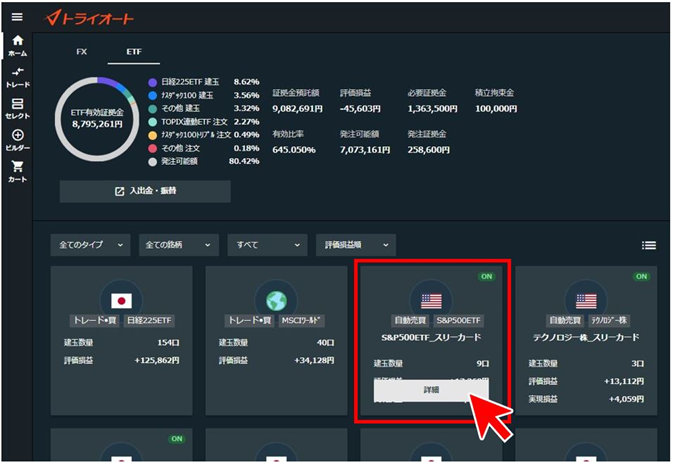Click the 日経225ETF tag
Image resolution: width=673 pixels, height=465 pixels.
tap(149, 320)
